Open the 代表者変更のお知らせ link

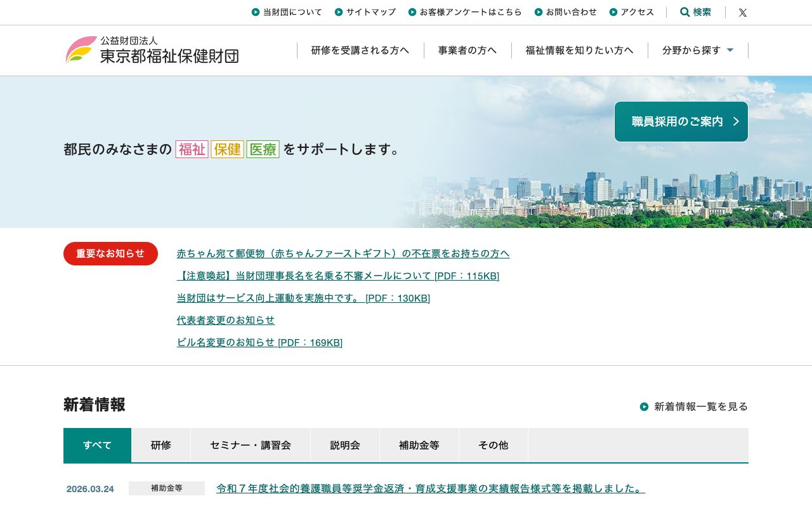click(225, 320)
